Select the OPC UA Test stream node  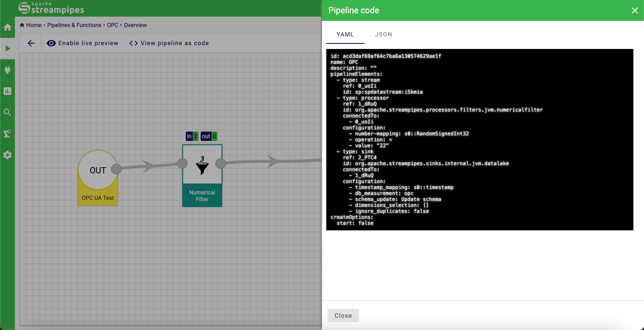pos(98,178)
